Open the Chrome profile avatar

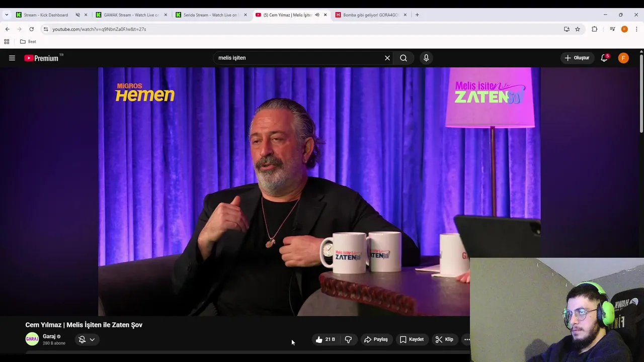pyautogui.click(x=624, y=29)
